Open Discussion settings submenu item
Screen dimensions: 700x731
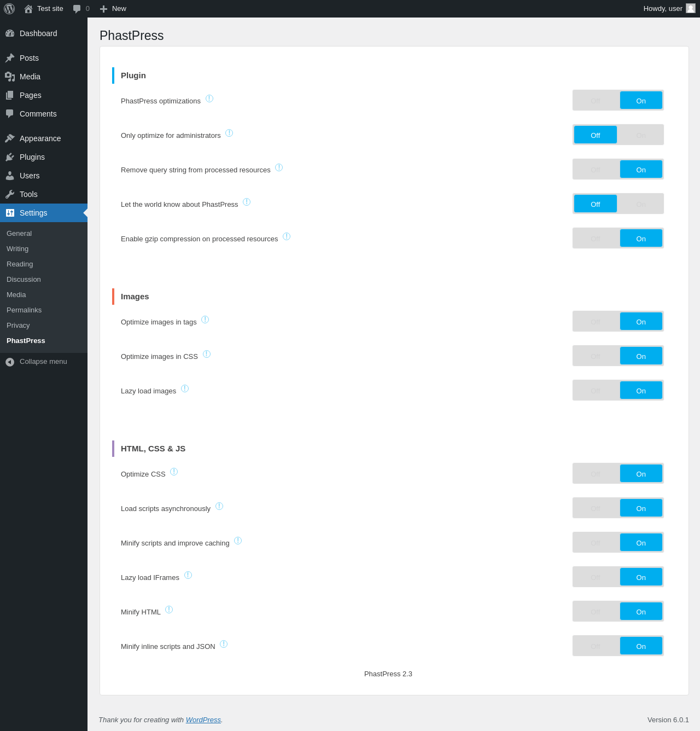tap(44, 279)
